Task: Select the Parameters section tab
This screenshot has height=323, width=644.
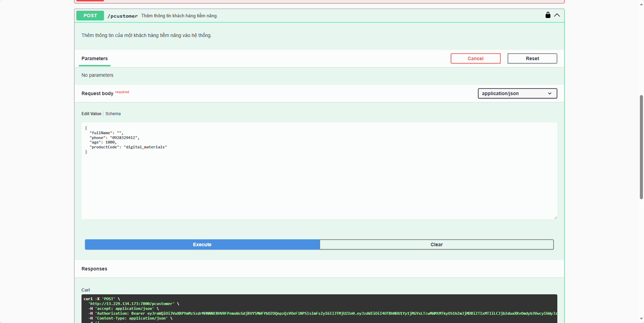Action: click(95, 58)
